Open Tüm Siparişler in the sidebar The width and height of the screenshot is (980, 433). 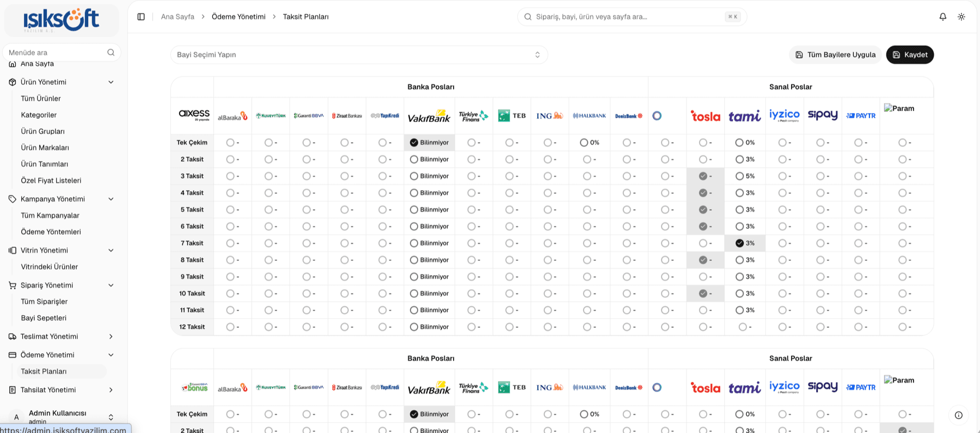pos(44,302)
